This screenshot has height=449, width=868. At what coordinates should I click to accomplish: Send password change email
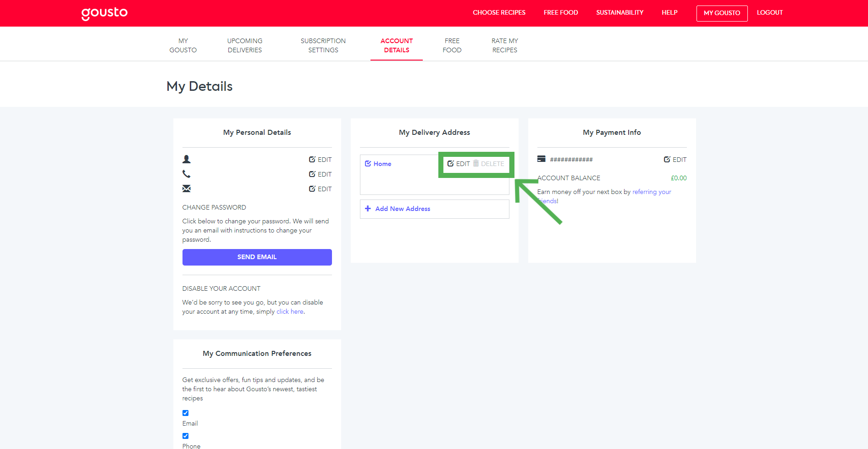(257, 257)
